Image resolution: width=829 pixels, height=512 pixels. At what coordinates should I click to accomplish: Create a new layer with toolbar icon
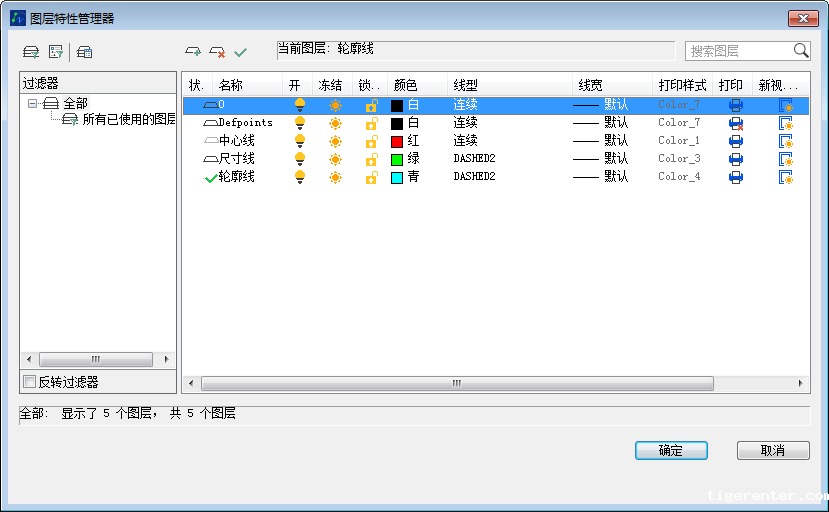coord(193,51)
